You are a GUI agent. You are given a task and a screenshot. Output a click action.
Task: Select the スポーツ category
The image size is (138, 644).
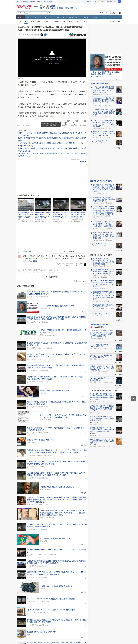click(56, 21)
